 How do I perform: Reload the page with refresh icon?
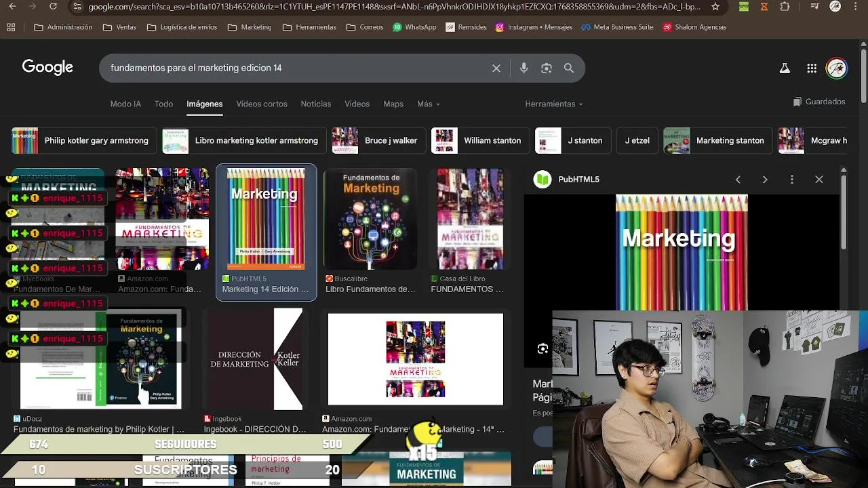[x=53, y=7]
